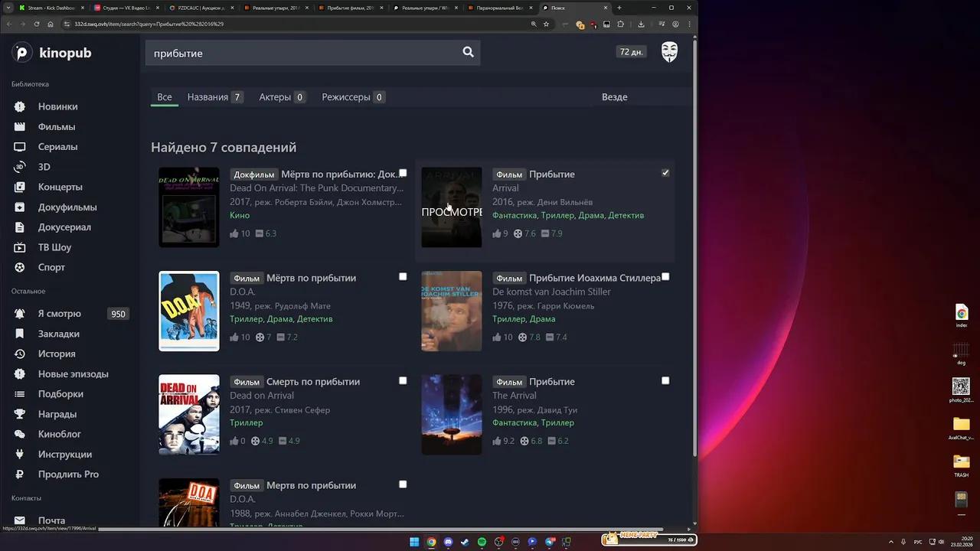The image size is (980, 551).
Task: Click Продлить Pro in sidebar
Action: coord(68,474)
